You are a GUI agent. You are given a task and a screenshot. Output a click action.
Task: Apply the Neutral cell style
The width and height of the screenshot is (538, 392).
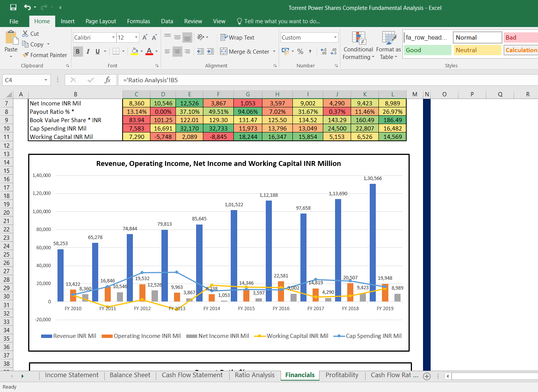477,50
